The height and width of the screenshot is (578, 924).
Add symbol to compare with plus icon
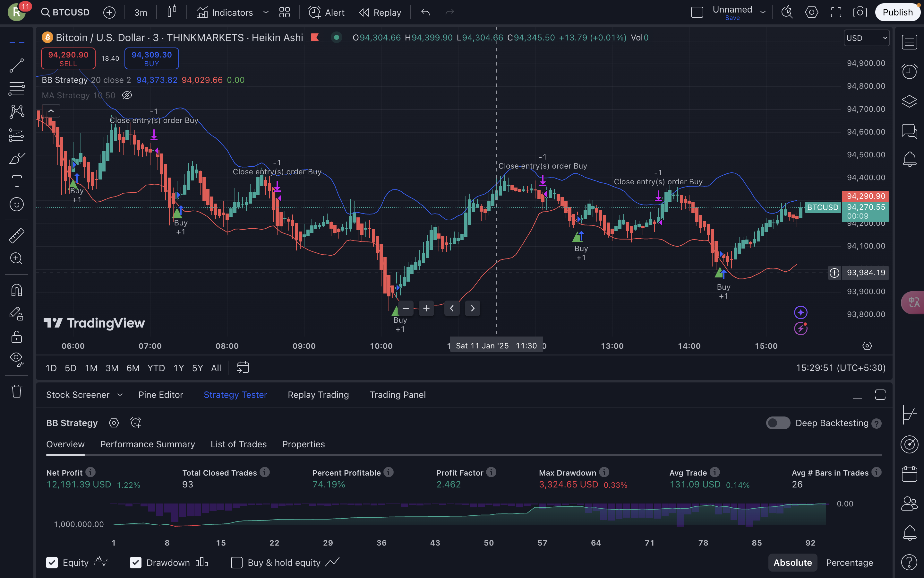pos(109,12)
